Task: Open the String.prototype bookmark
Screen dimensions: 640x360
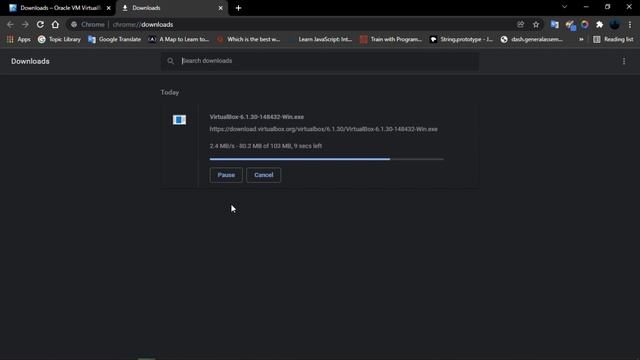Action: pos(462,39)
